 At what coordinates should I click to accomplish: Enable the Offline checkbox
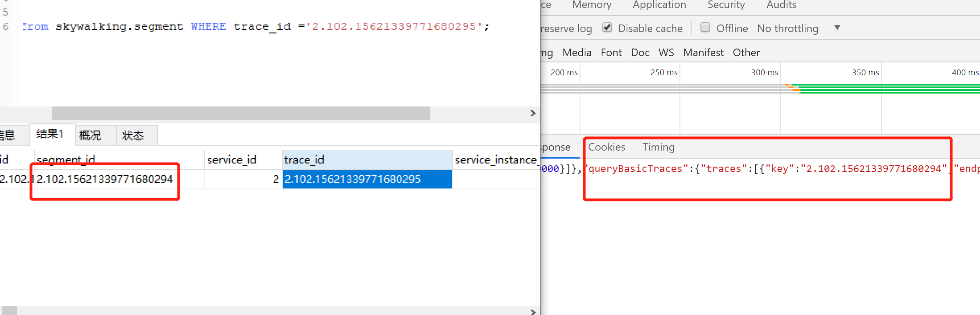705,28
